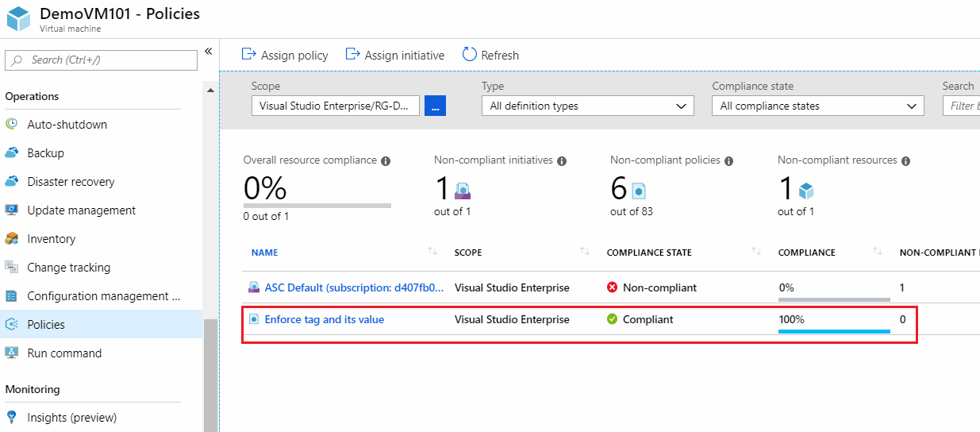Click the DemoVM101 virtual machine cube icon
Image resolution: width=980 pixels, height=432 pixels.
(17, 17)
